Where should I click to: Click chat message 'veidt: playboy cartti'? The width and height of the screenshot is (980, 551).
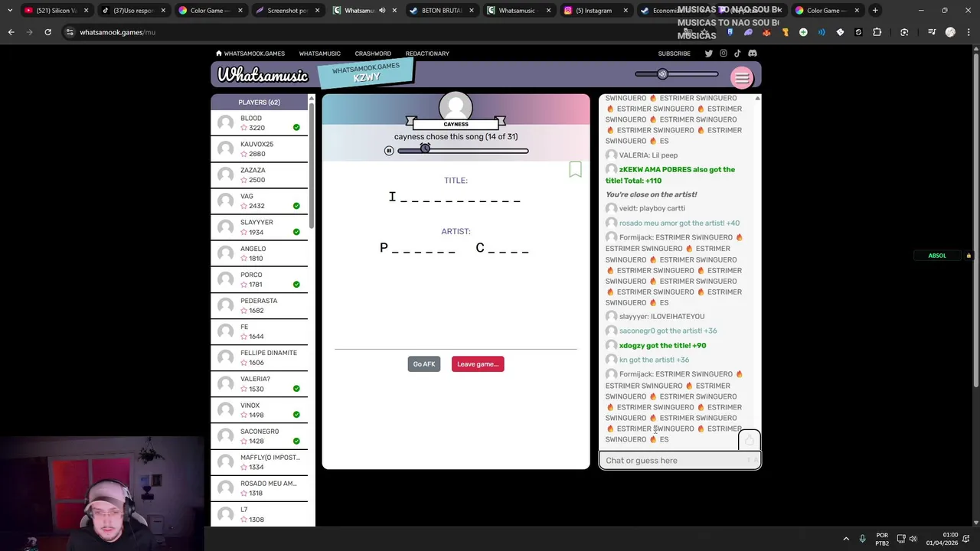tap(645, 207)
